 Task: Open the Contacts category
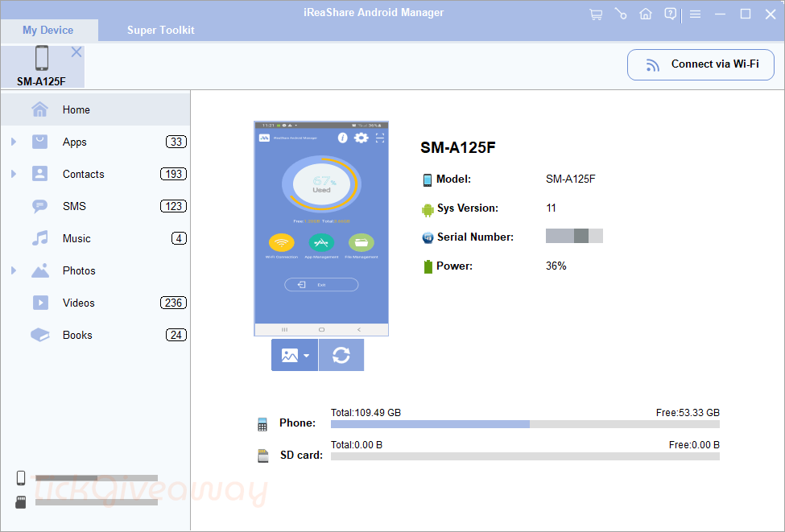tap(96, 174)
